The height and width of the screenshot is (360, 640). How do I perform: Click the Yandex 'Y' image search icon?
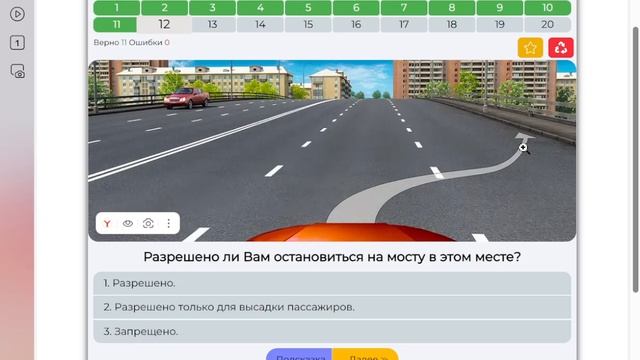coord(107,223)
